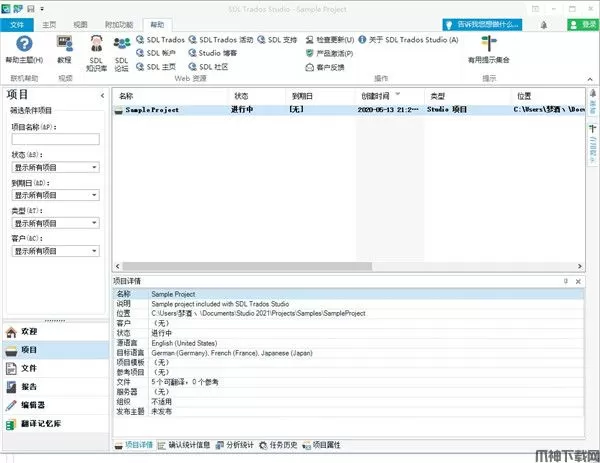Click the Name (名称) Sample Project detail row
600x463 pixels.
349,294
